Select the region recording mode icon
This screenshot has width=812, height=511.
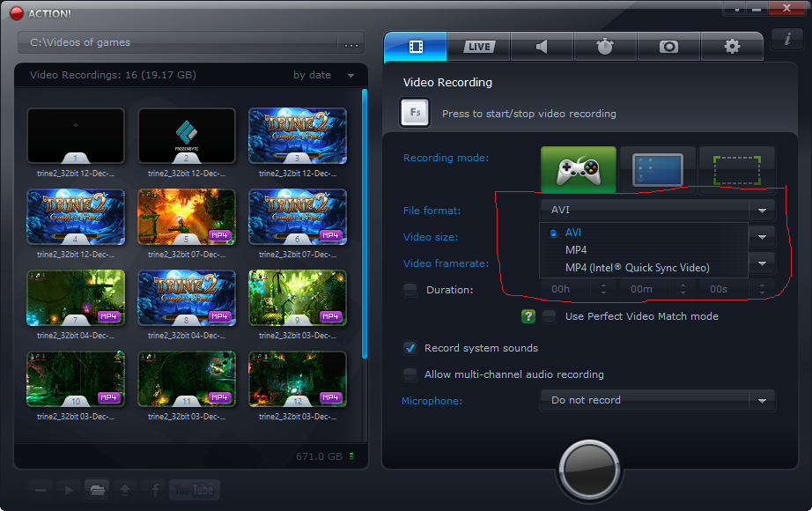pyautogui.click(x=737, y=169)
